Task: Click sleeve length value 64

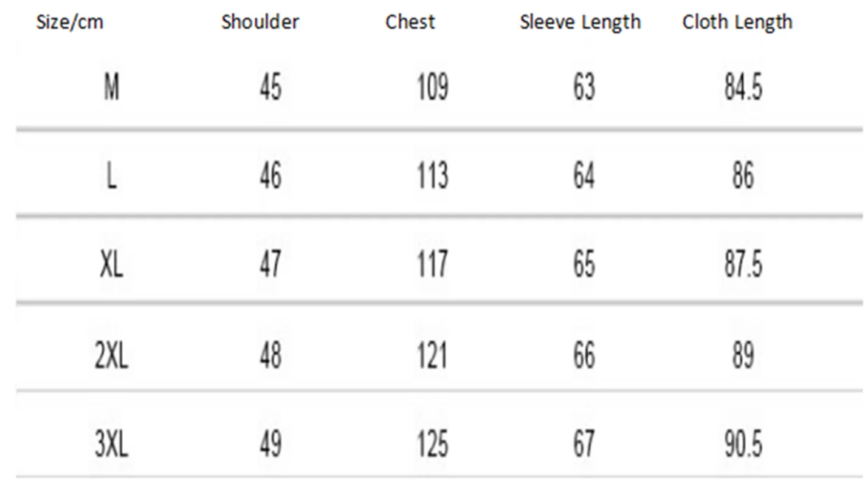Action: point(584,177)
